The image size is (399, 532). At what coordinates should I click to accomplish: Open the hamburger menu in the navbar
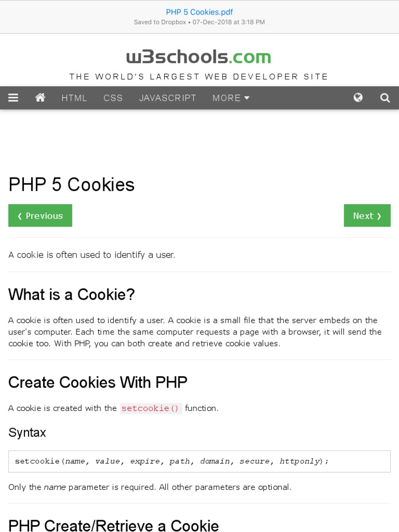pyautogui.click(x=14, y=98)
